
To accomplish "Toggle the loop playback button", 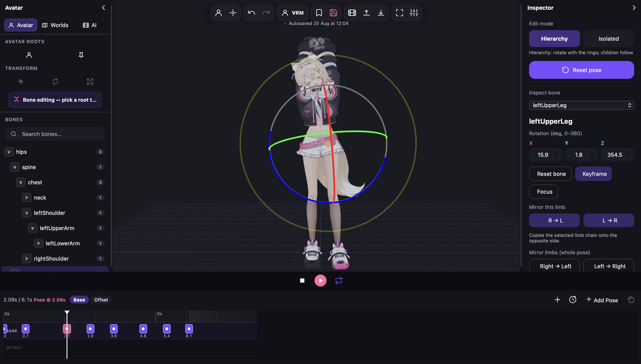I will [x=339, y=281].
